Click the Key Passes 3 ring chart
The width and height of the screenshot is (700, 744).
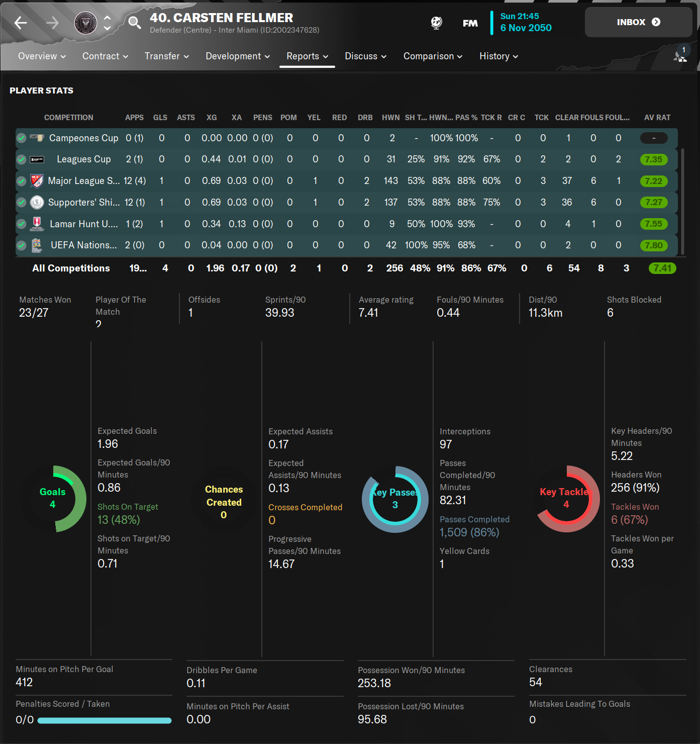[395, 499]
